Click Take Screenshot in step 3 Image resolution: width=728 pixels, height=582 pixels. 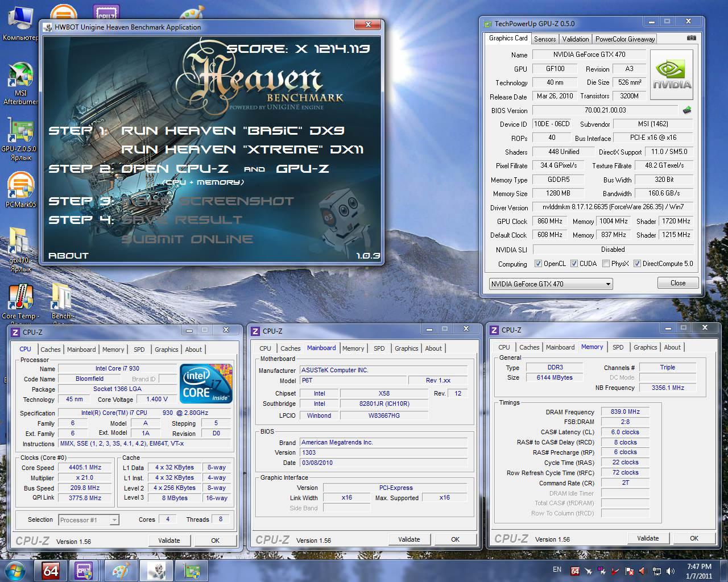coord(208,201)
